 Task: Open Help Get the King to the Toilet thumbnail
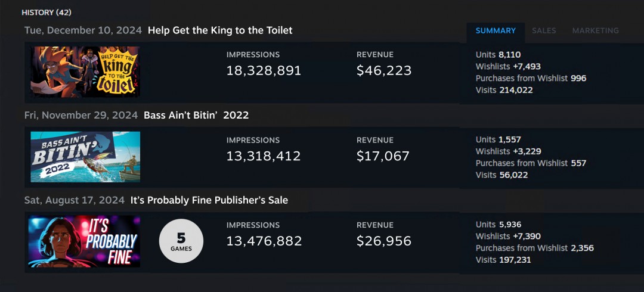[x=85, y=72]
